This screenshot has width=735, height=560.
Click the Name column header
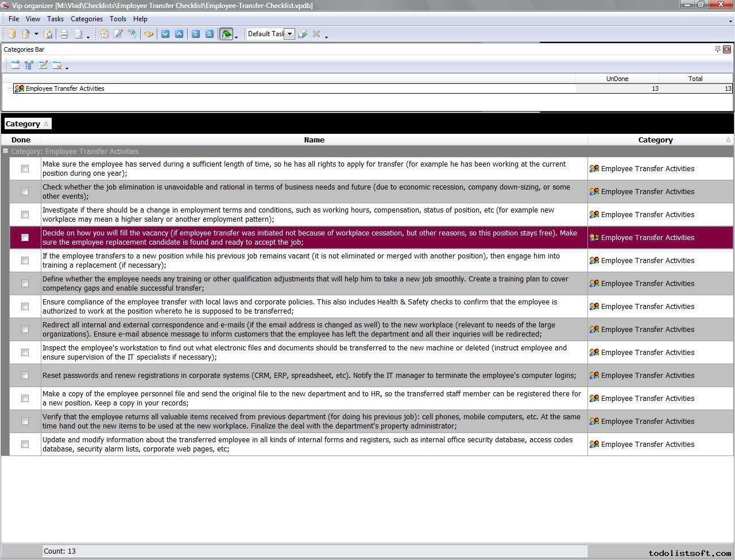coord(314,140)
